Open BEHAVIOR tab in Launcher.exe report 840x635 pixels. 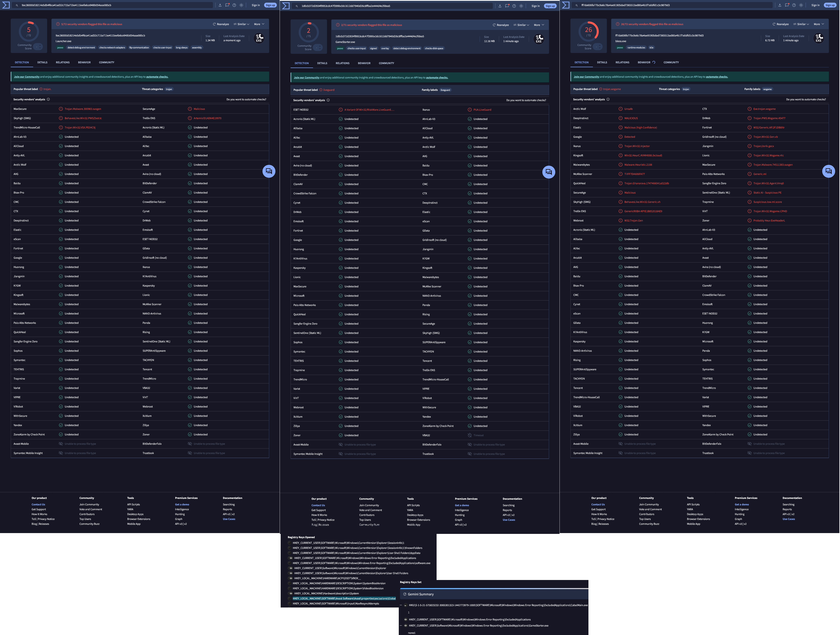84,62
